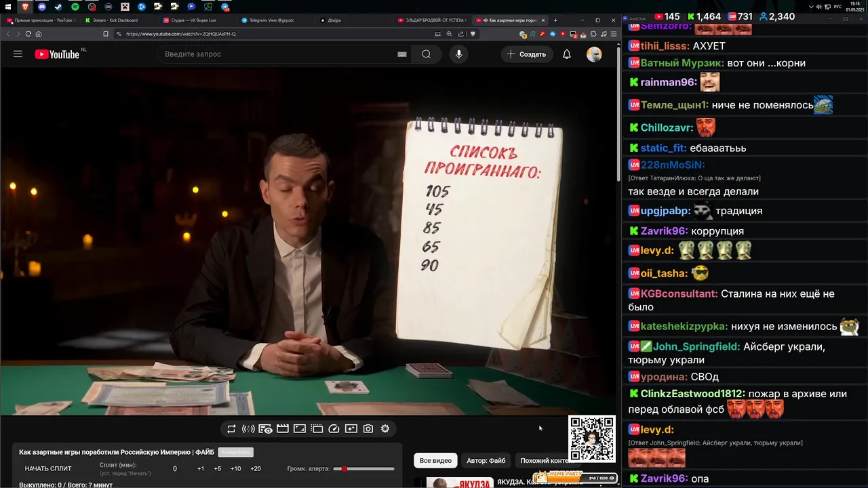
Task: Switch to Прямые трансляции YouTube tab
Action: tap(41, 20)
